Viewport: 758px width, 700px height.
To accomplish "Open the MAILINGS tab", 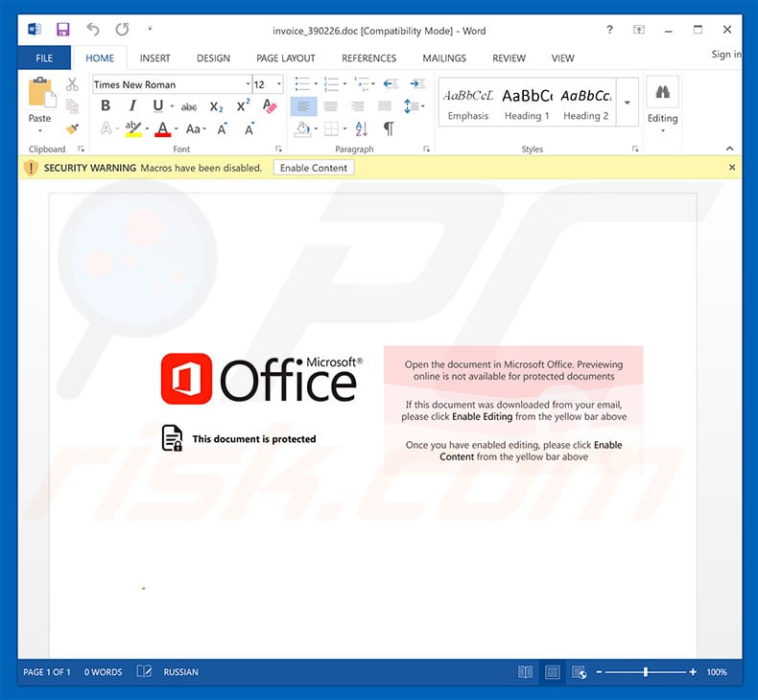I will pos(444,58).
